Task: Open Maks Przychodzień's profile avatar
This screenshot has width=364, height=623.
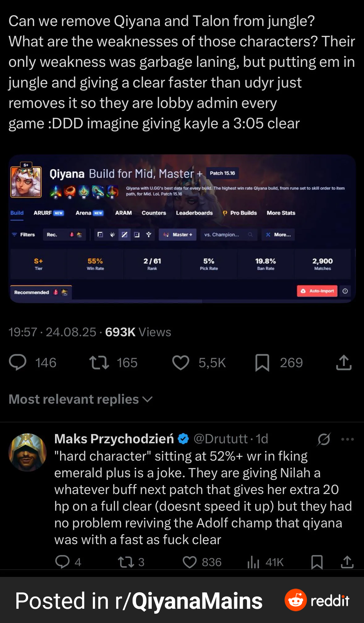Action: [x=28, y=453]
